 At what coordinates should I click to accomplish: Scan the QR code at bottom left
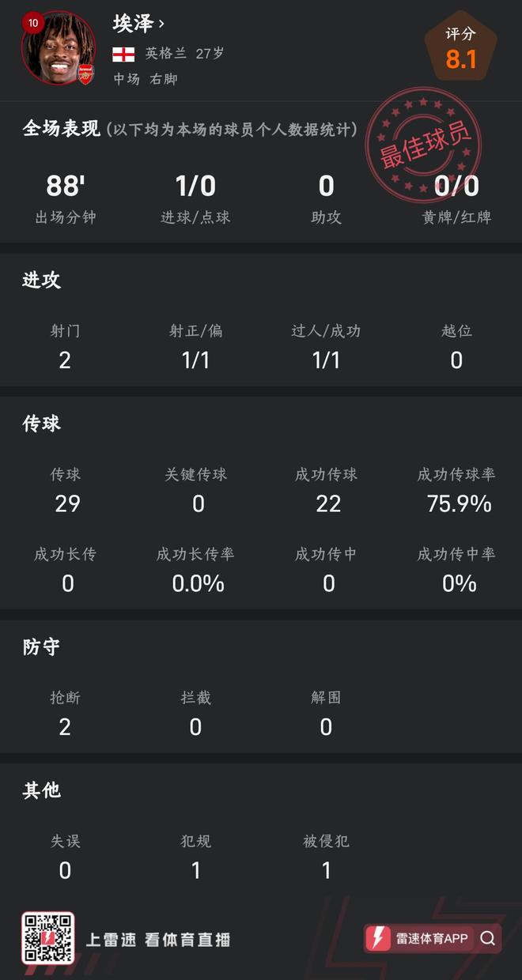coord(48,938)
